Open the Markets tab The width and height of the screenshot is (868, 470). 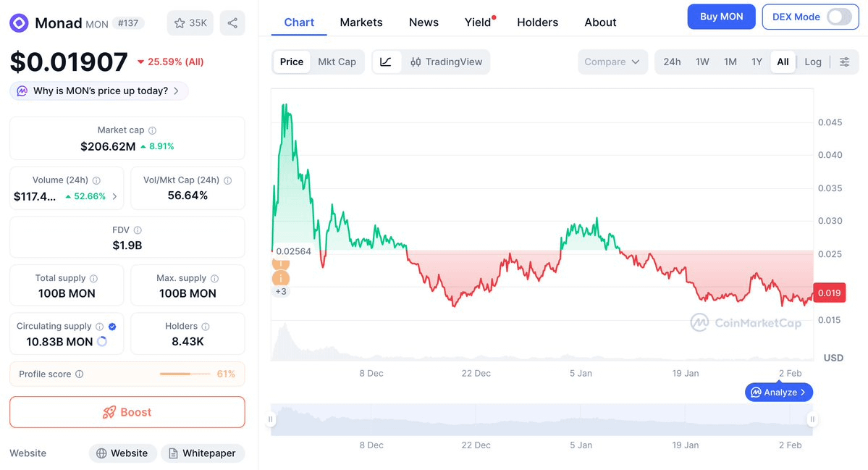[361, 22]
